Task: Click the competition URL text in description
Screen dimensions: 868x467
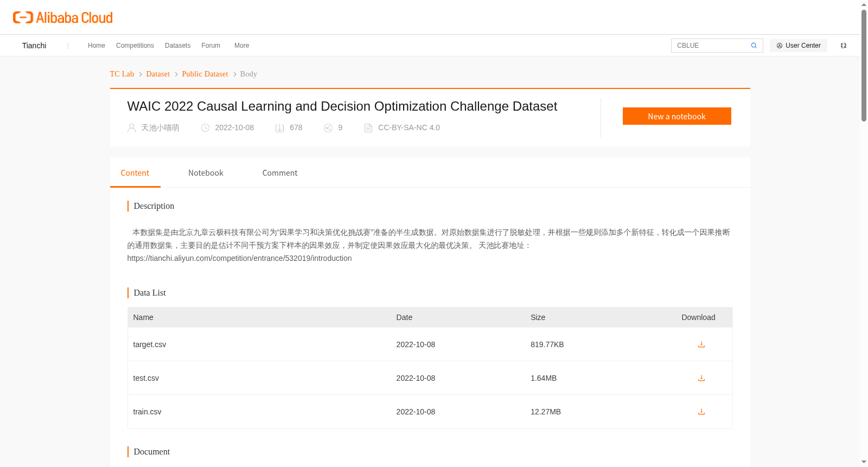Action: tap(240, 258)
